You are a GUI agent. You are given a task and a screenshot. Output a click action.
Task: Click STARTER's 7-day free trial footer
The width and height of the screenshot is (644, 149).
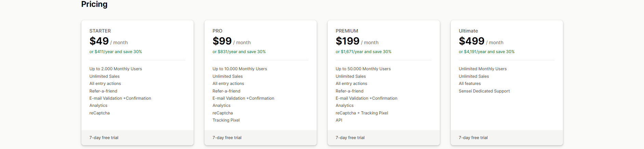pyautogui.click(x=104, y=138)
